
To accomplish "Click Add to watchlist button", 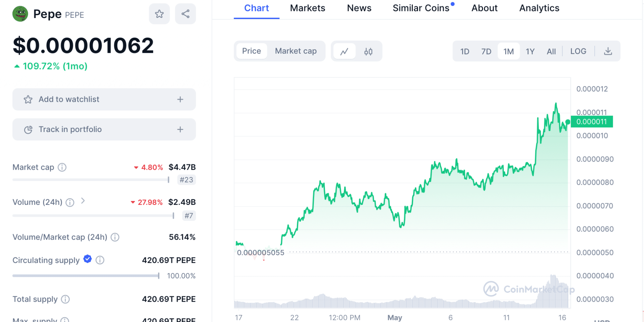I will point(104,99).
